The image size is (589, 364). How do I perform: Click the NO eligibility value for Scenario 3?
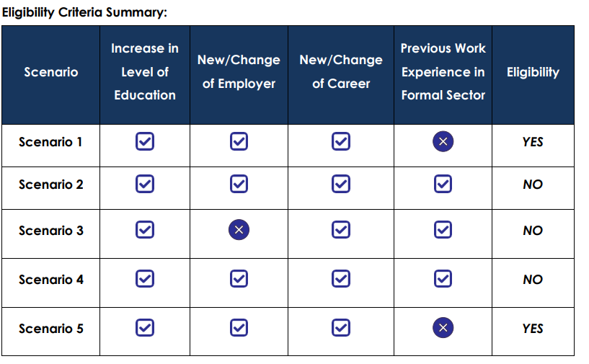click(533, 230)
